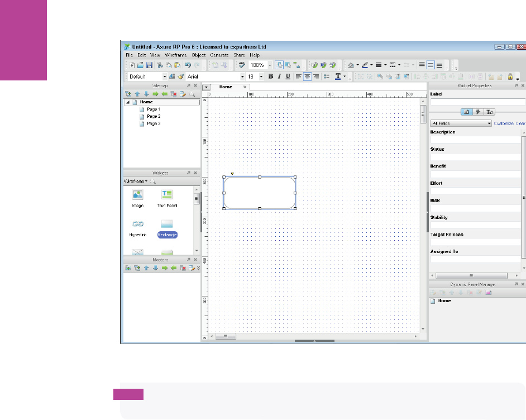
Task: Cut selection with the scissors icon
Action: (160, 65)
